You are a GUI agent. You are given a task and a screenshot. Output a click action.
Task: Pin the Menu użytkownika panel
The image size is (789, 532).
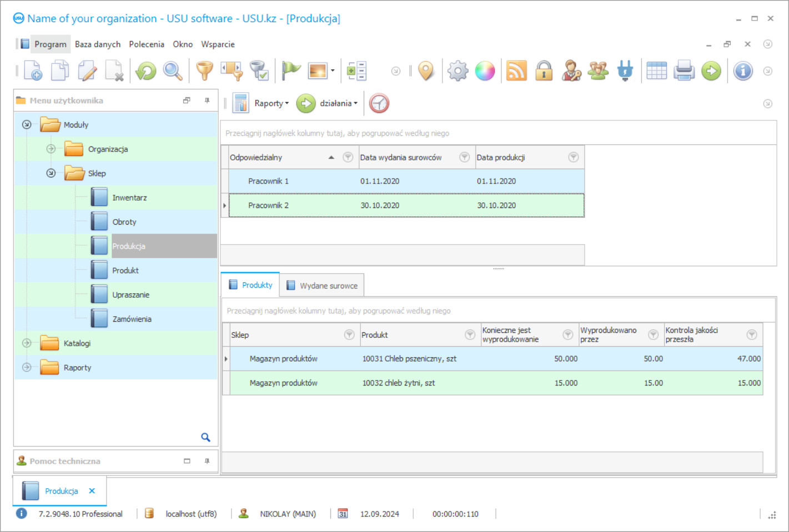tap(207, 100)
